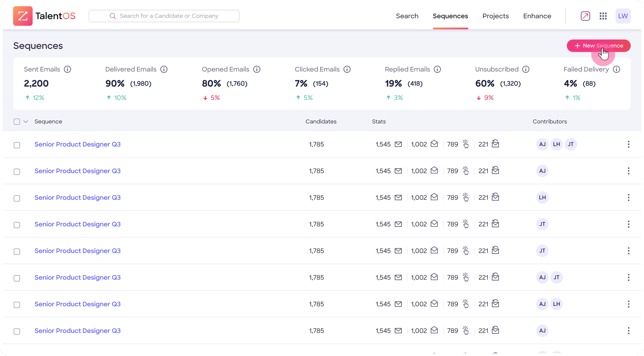Viewport: 644px width, 356px height.
Task: Click Failed Delivery info icon
Action: tap(616, 69)
